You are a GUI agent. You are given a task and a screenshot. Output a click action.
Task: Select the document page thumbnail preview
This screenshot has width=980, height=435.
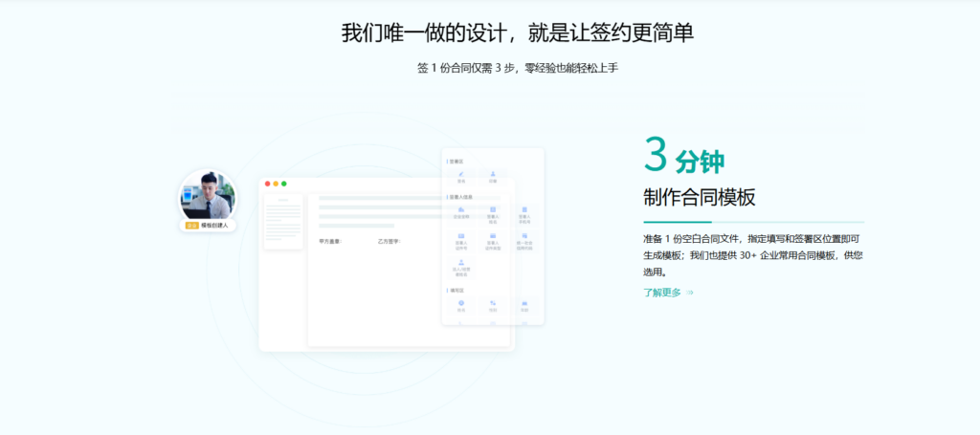coord(282,222)
